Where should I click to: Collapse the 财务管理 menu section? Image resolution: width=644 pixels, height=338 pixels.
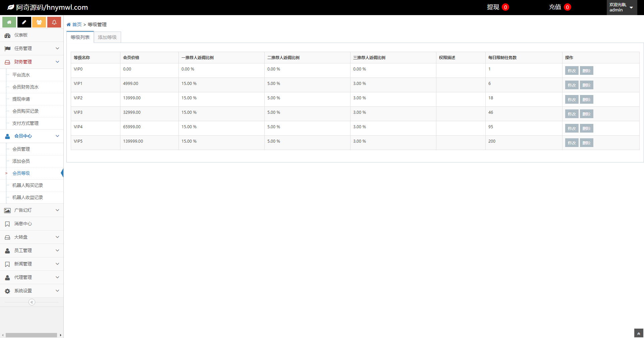pos(57,62)
